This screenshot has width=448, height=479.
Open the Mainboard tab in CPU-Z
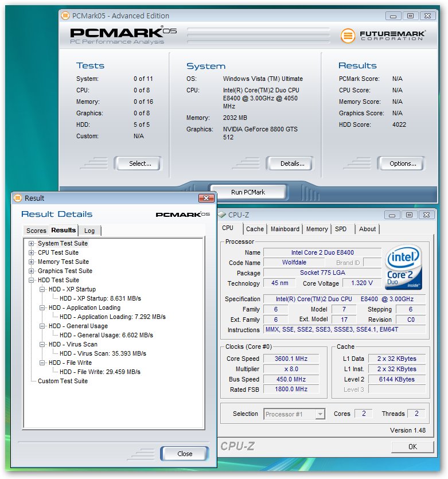click(285, 229)
